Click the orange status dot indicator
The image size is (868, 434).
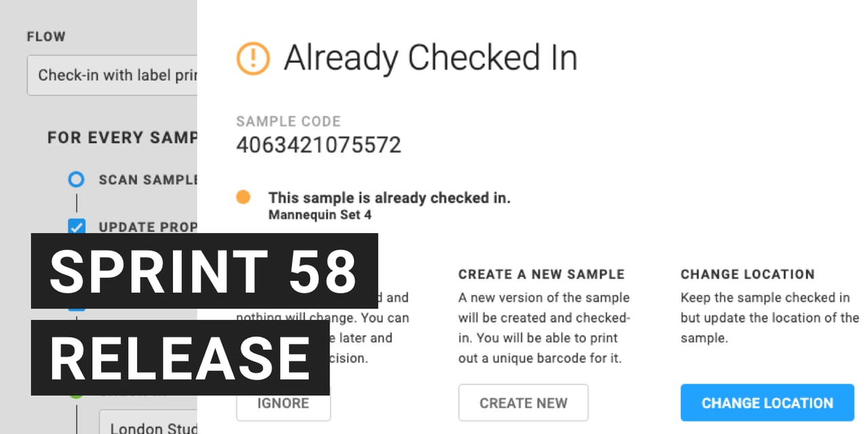tap(243, 197)
